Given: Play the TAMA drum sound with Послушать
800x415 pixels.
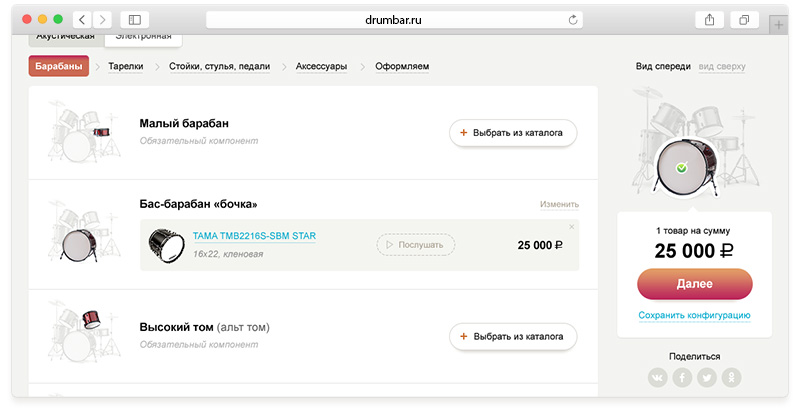Looking at the screenshot, I should 416,245.
